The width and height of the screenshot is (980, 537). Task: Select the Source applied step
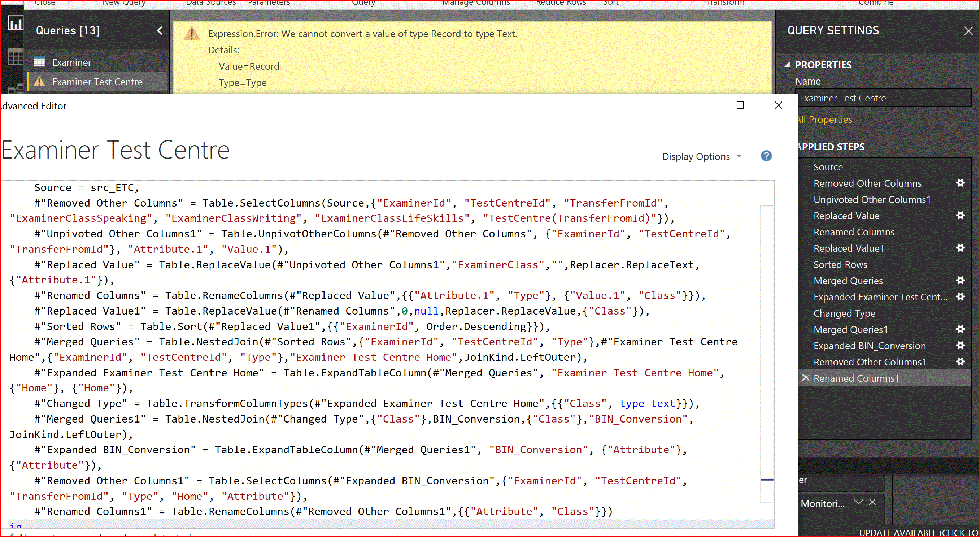828,167
